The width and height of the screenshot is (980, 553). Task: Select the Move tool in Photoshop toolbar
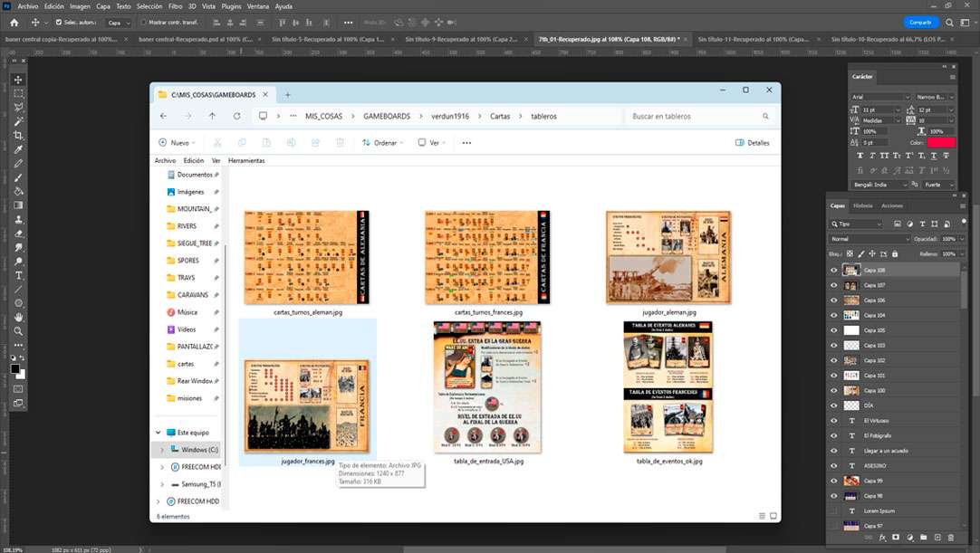[x=18, y=80]
